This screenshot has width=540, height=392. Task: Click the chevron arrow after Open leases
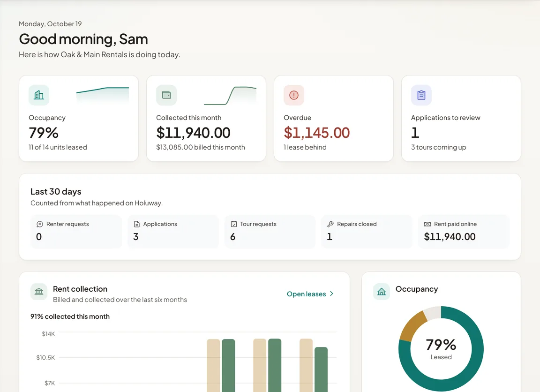pos(331,294)
